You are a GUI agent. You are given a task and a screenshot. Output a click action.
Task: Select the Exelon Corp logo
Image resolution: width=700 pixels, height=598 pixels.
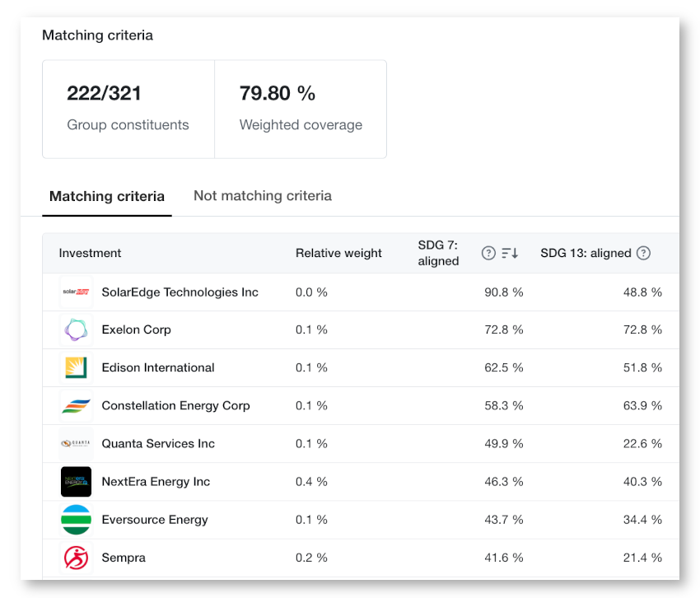76,330
